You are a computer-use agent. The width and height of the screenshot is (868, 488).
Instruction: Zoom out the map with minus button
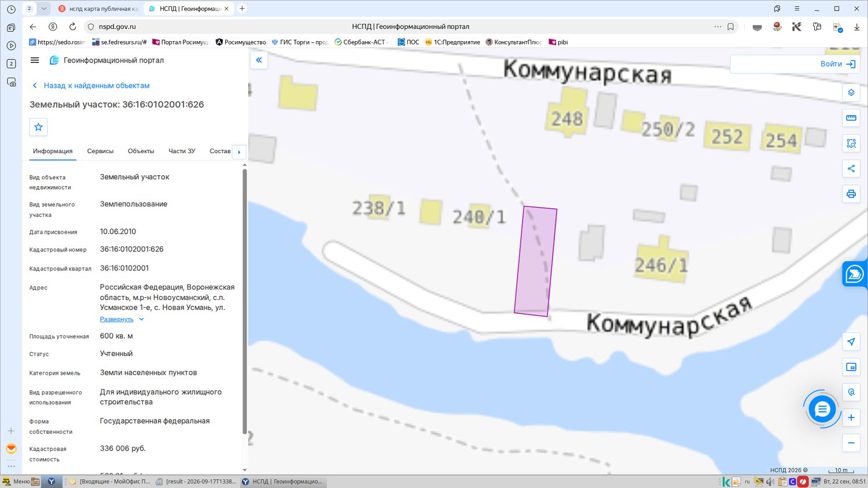[851, 443]
